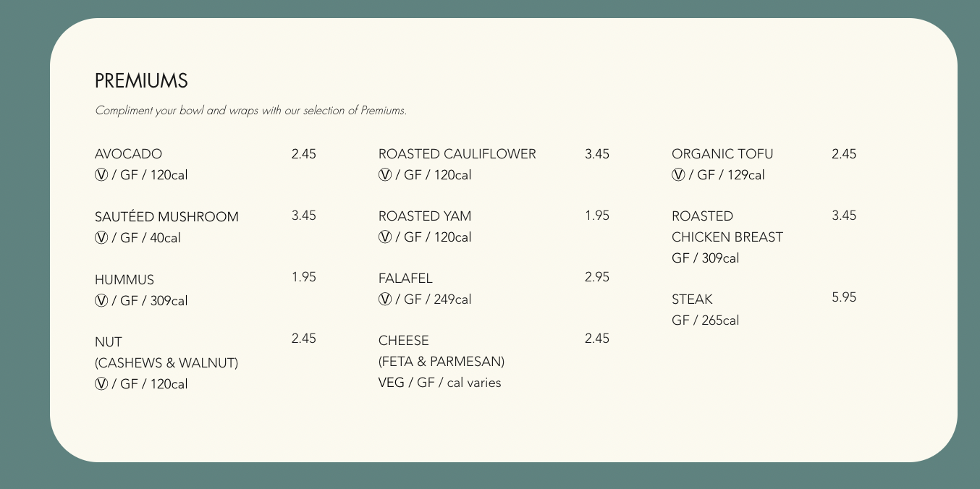Click the vegan icon under Sautéed Mushroom
Image resolution: width=980 pixels, height=489 pixels.
pyautogui.click(x=101, y=238)
